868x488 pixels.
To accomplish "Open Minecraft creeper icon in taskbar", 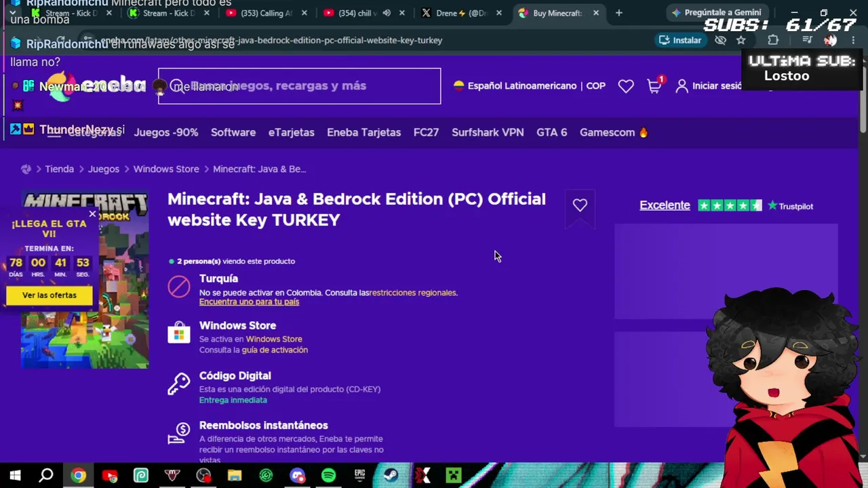I will click(453, 475).
